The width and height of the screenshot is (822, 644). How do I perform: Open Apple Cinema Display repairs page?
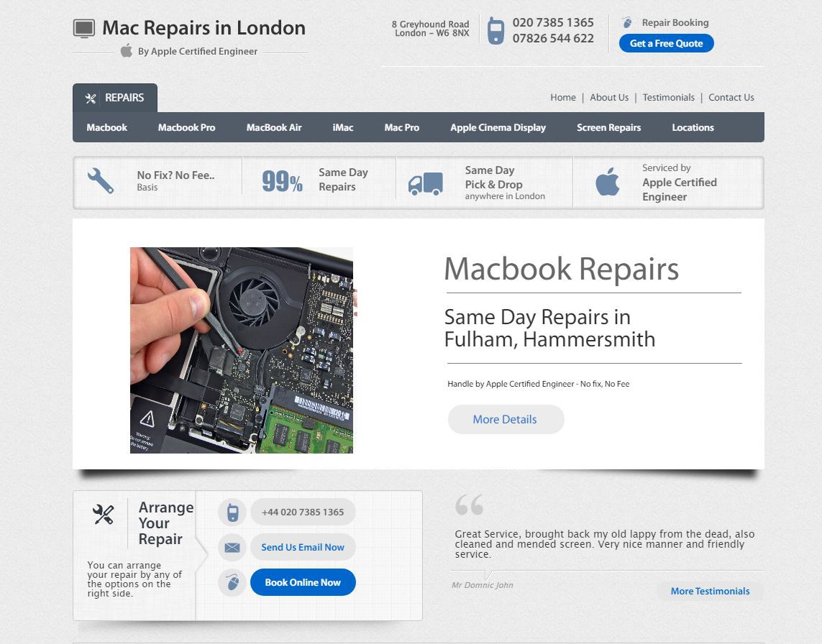[498, 127]
